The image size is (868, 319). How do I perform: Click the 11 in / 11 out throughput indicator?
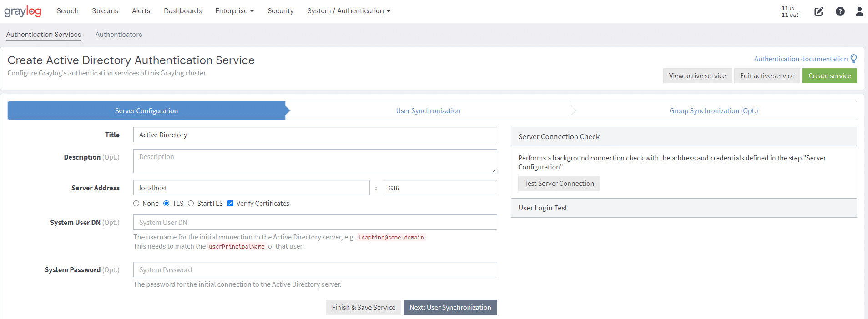tap(790, 11)
